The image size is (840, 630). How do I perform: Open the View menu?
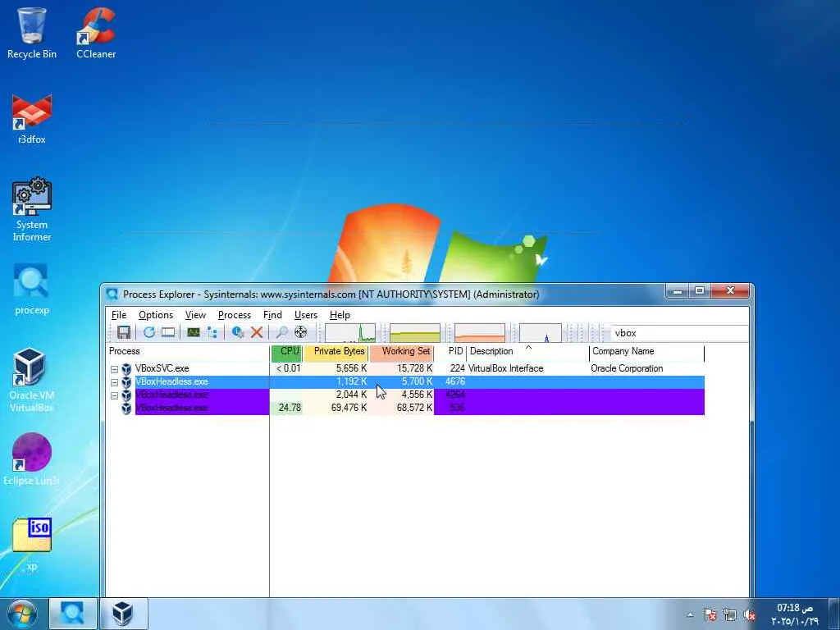(x=195, y=315)
